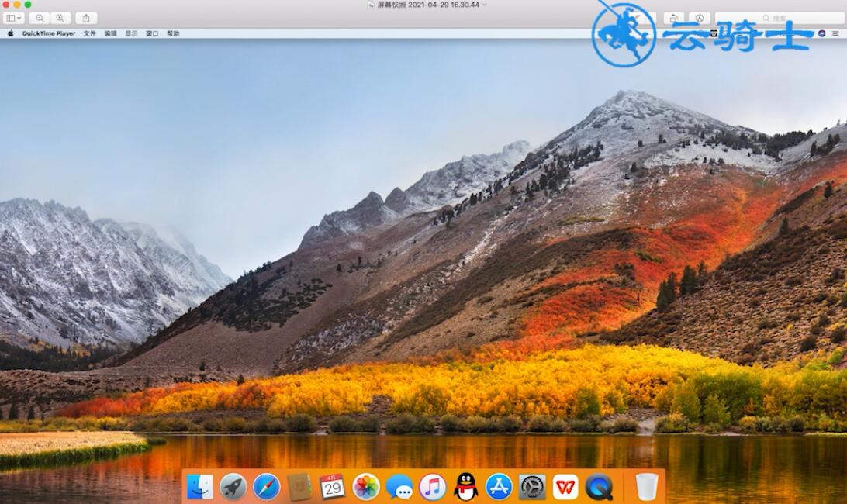Open QuickTime Player icon in Dock

point(599,487)
